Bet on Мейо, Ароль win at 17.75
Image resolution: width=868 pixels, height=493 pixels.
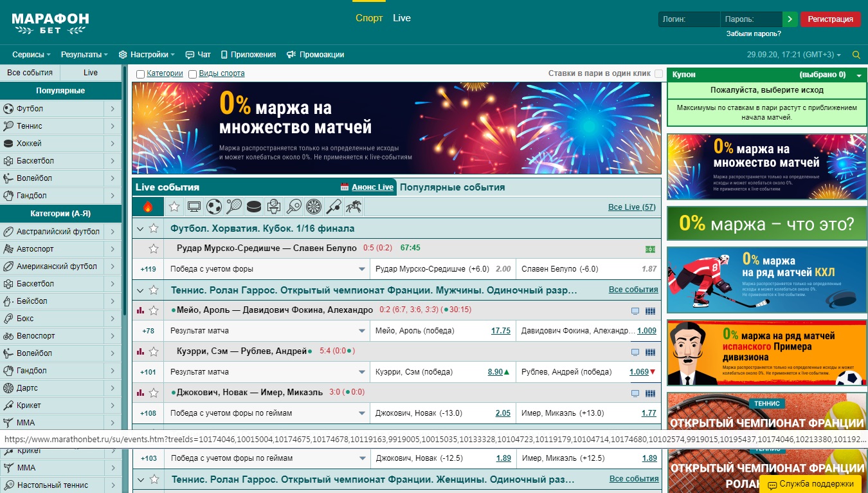tap(501, 331)
